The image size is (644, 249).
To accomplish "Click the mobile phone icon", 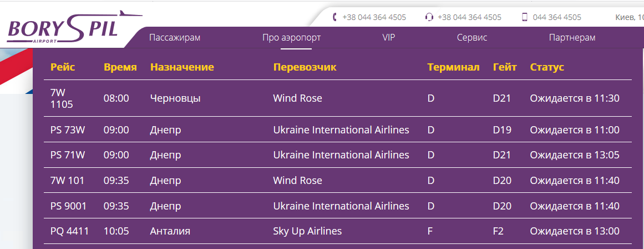I will [525, 17].
